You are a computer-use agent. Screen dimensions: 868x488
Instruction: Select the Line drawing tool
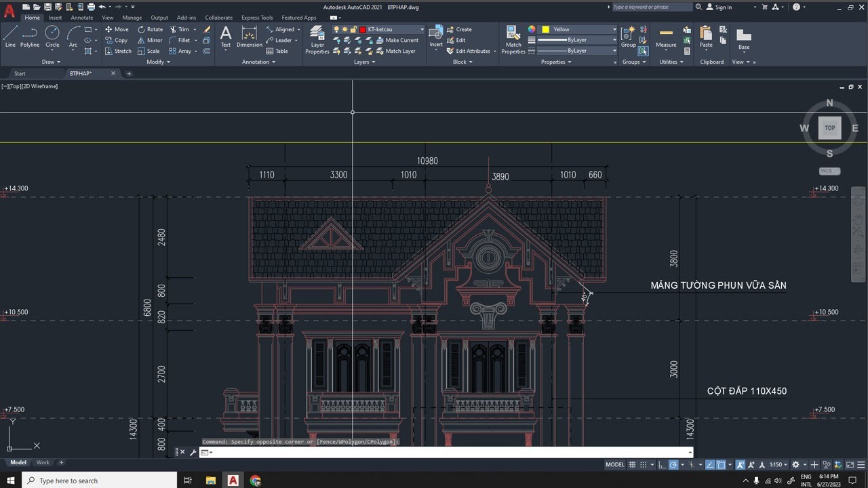click(10, 37)
